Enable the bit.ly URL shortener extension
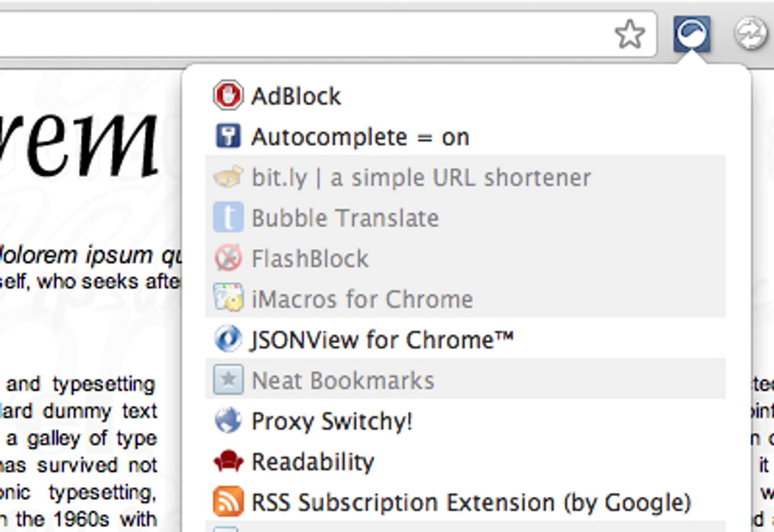 [x=421, y=177]
